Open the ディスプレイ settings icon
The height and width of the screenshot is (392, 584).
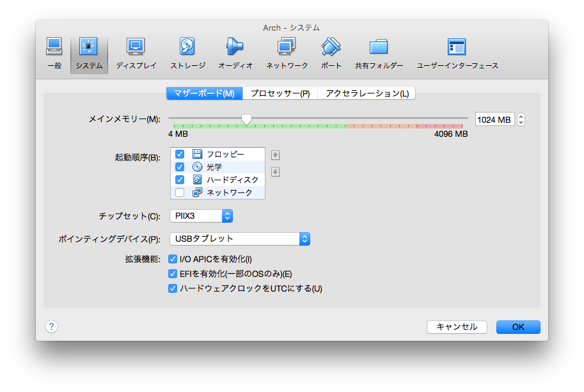click(x=136, y=51)
